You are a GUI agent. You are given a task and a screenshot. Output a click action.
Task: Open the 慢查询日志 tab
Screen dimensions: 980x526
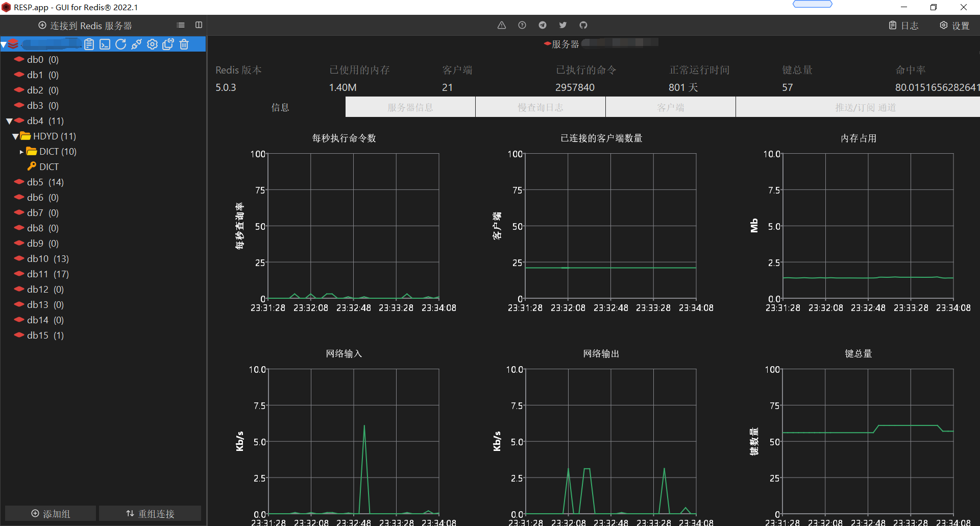(541, 107)
